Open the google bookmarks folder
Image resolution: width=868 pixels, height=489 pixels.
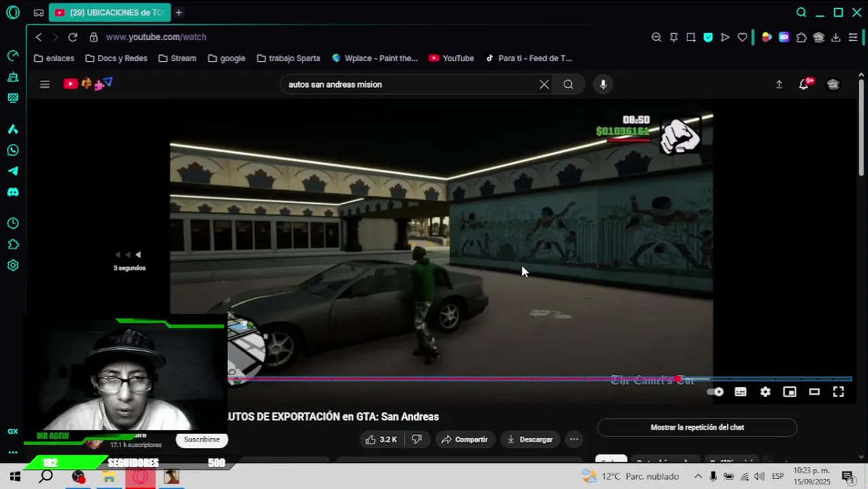[227, 58]
